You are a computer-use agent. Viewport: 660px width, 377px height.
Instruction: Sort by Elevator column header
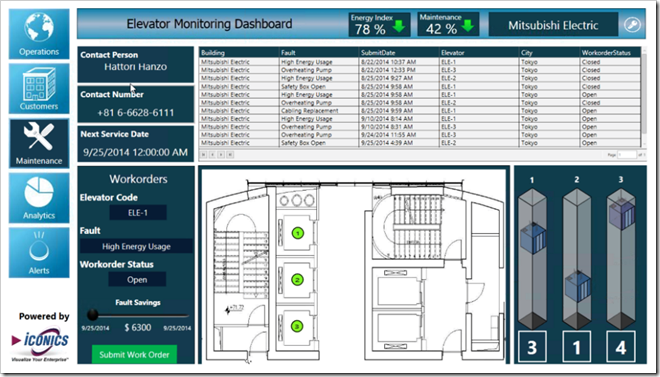[x=479, y=53]
